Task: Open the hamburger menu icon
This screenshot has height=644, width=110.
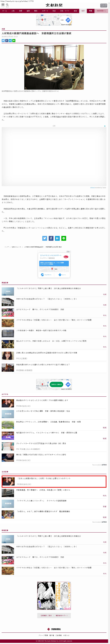Action: pos(3,5)
